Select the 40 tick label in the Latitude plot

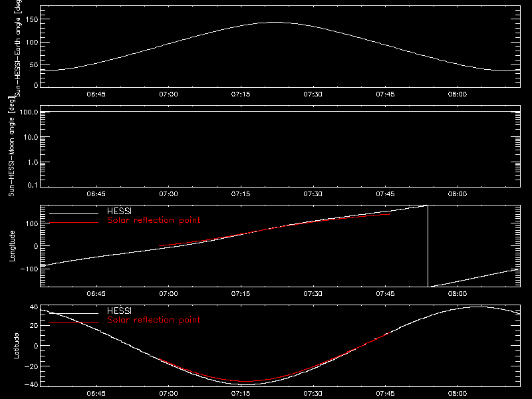point(34,307)
